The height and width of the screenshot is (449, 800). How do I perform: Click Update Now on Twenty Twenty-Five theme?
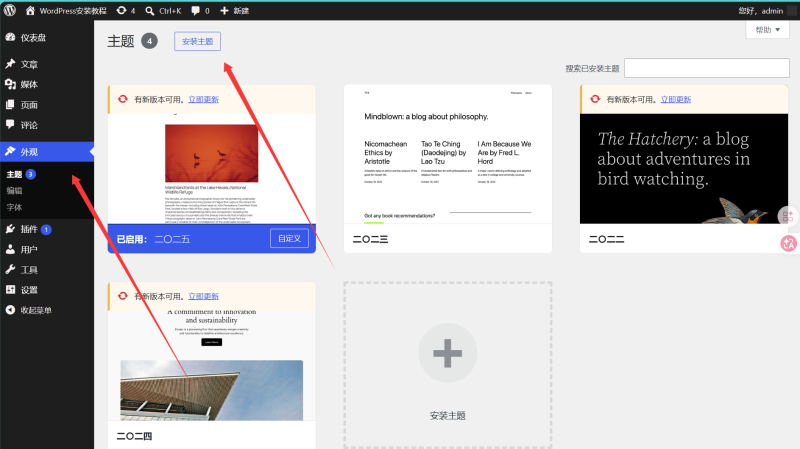click(204, 99)
